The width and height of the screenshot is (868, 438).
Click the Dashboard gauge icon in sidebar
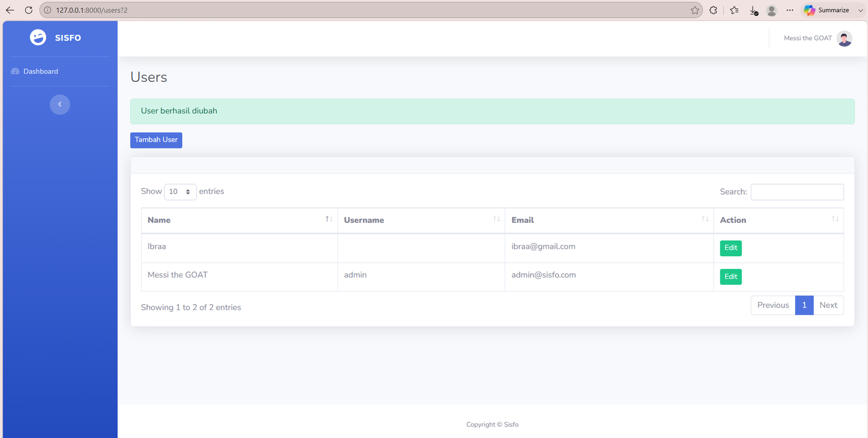15,72
